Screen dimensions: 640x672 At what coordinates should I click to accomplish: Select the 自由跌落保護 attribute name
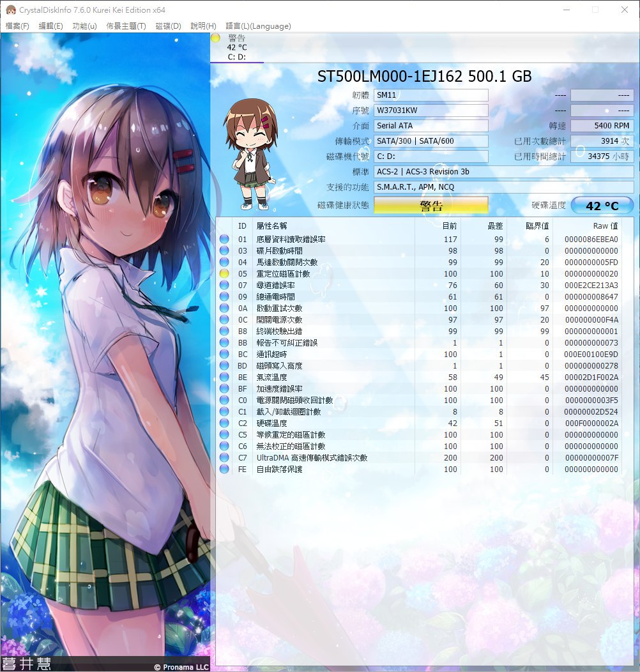[x=280, y=469]
